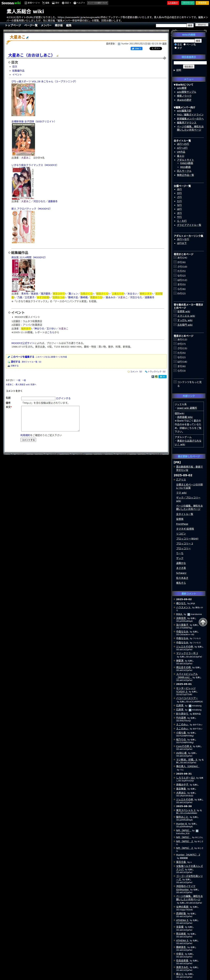
Task: Open the ログインする link
Action: tap(63, 398)
